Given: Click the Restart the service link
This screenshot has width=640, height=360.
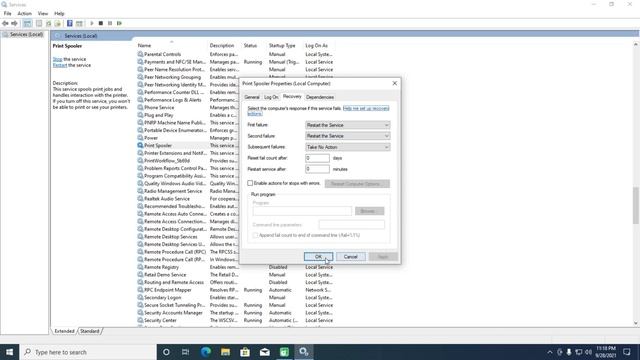Looking at the screenshot, I should (x=60, y=65).
